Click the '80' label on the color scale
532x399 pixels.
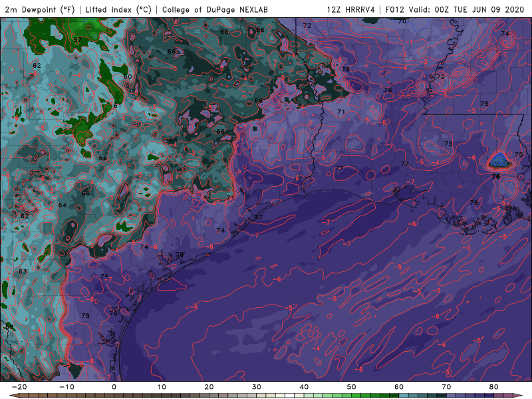(x=494, y=387)
